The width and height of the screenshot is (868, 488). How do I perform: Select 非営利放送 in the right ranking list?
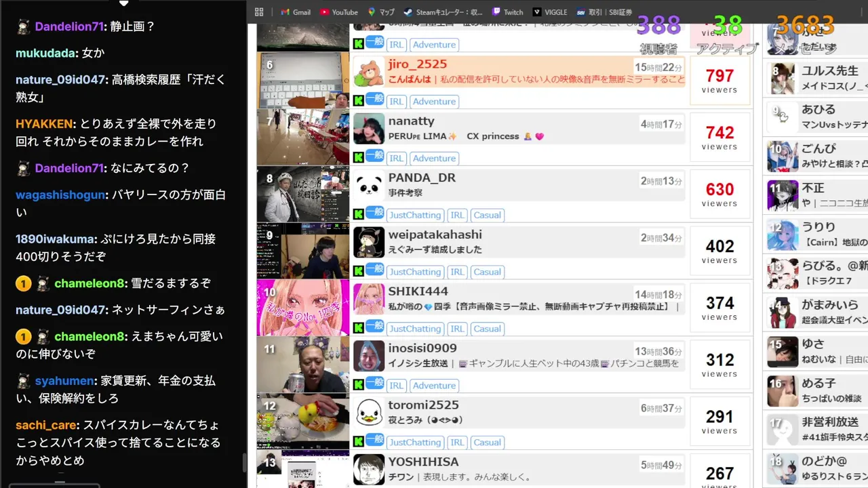(830, 422)
